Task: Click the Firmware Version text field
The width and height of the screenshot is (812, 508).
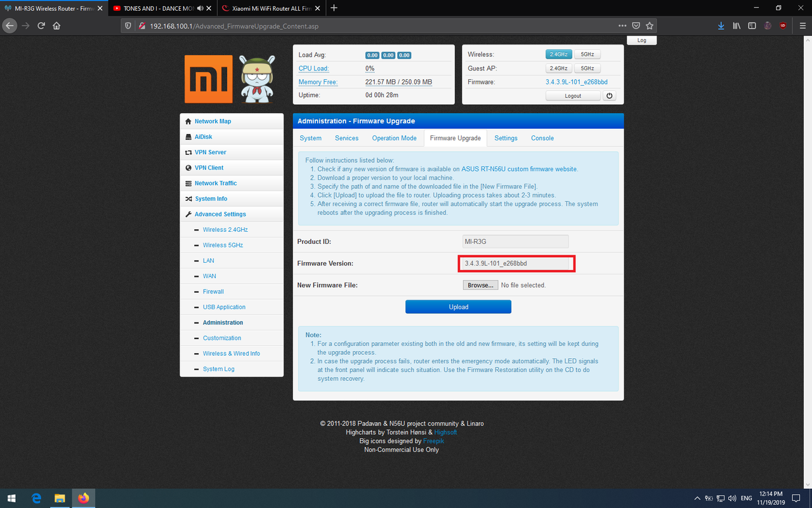Action: [516, 263]
